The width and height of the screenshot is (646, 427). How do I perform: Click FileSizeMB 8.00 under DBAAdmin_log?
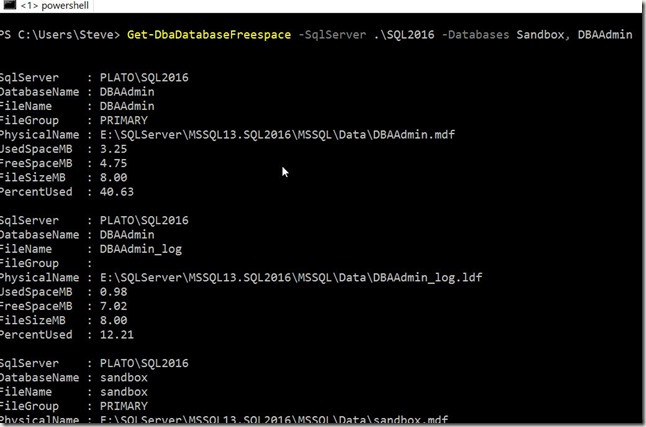tap(109, 320)
